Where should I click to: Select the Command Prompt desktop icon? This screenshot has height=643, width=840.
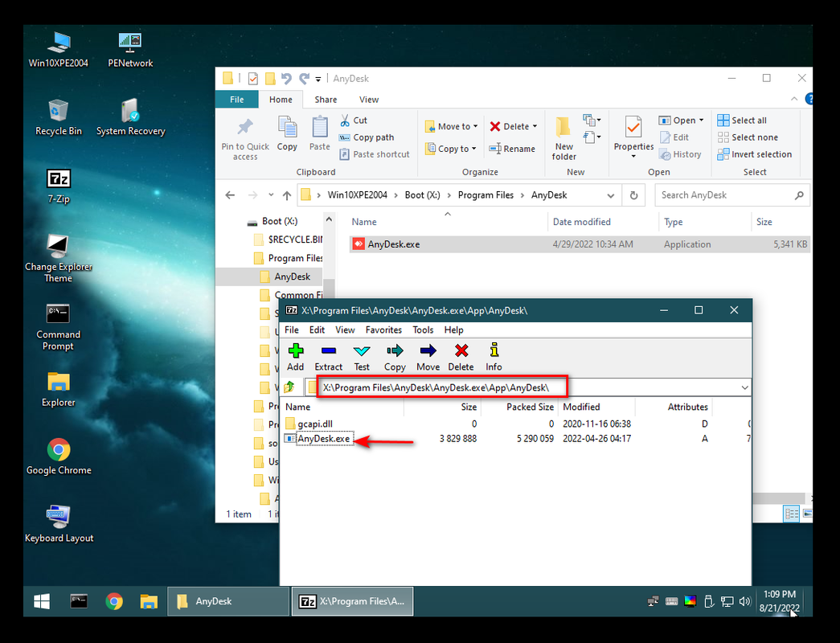pos(59,327)
